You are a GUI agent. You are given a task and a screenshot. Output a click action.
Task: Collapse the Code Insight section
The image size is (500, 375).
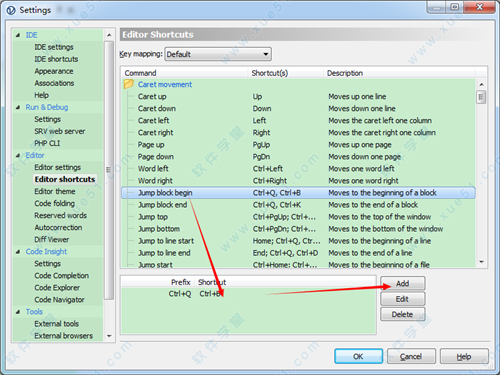[x=18, y=252]
